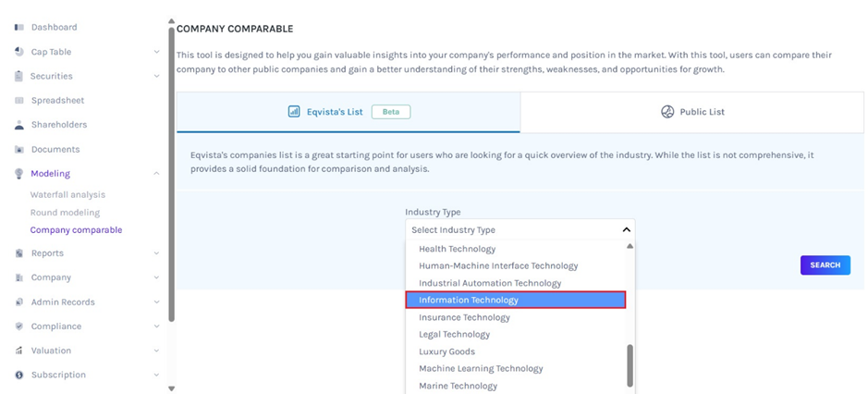Open the Dashboard menu label
Viewport: 868px width, 394px height.
pos(54,27)
